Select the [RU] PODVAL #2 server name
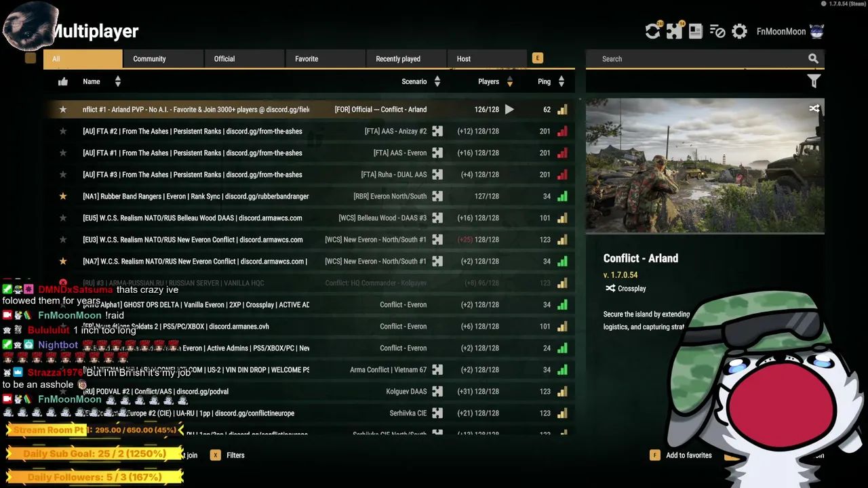 pyautogui.click(x=155, y=391)
